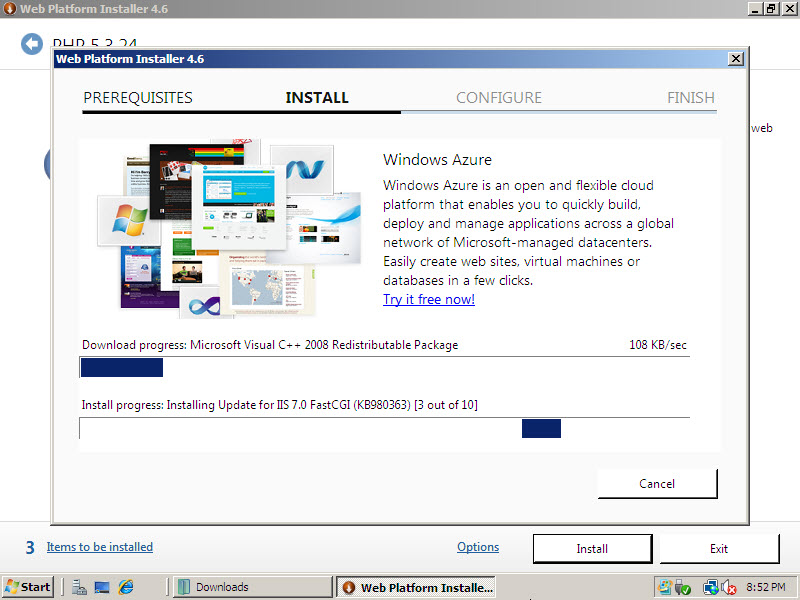Select the CONFIGURE step tab
800x600 pixels.
tap(498, 97)
